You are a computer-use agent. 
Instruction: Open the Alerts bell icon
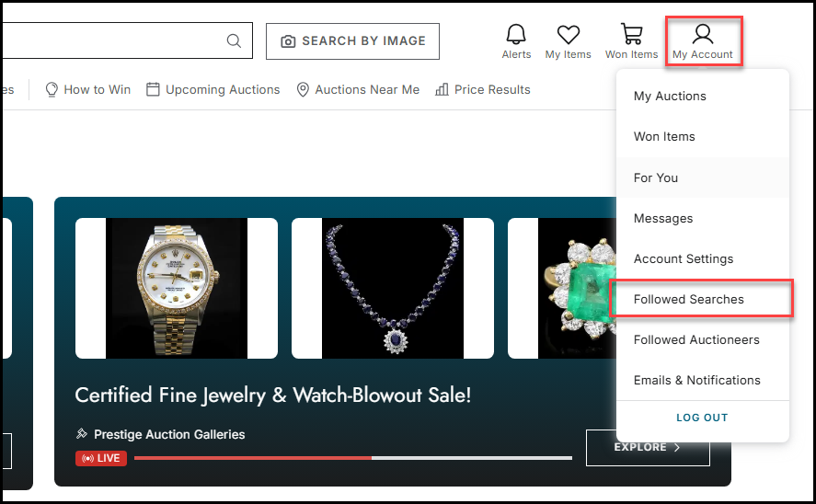point(516,41)
